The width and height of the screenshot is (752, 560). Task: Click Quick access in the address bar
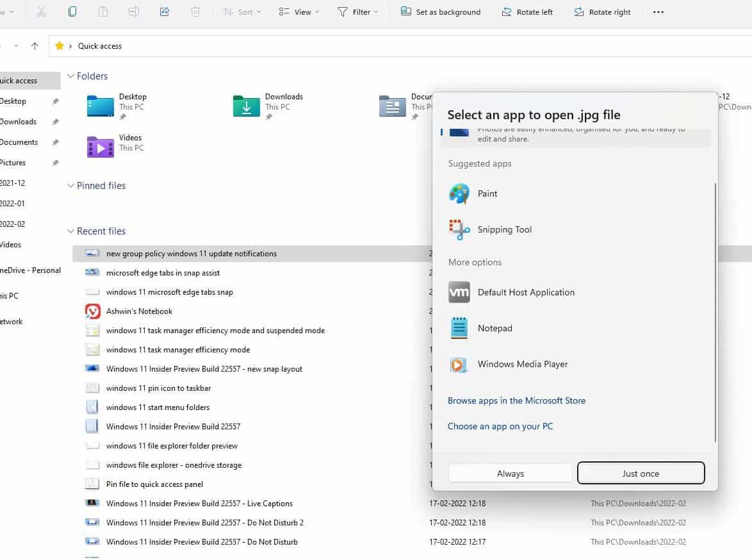point(100,46)
